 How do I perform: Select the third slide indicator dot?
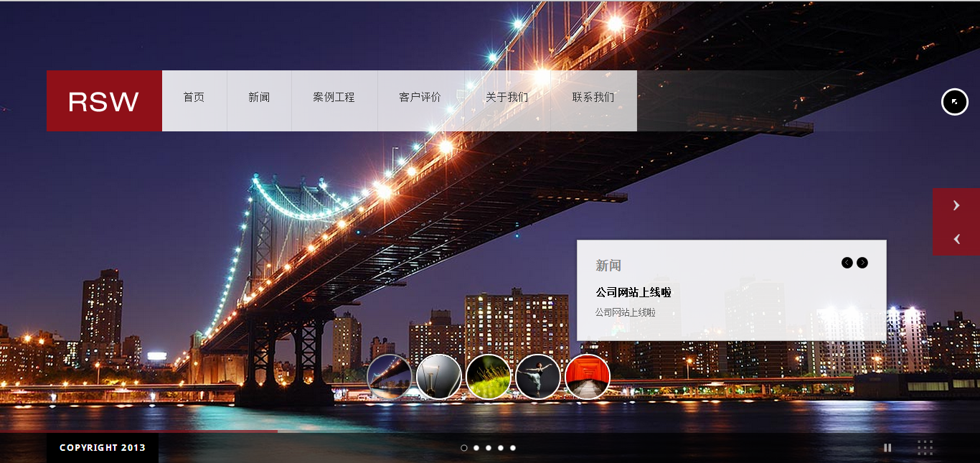coord(489,448)
